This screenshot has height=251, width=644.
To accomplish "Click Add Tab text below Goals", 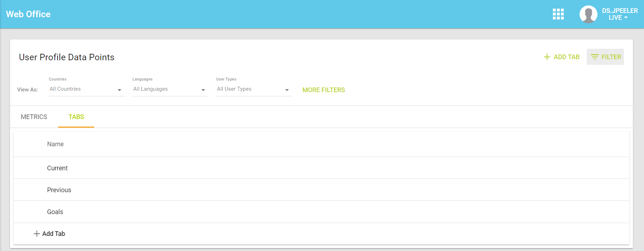I will [54, 234].
